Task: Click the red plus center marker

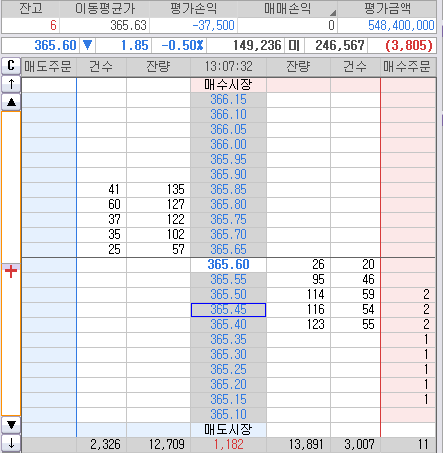Action: click(11, 271)
